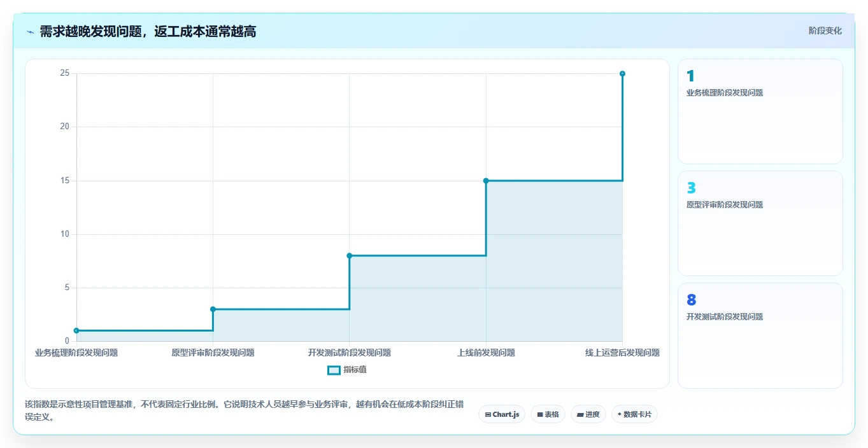Image resolution: width=868 pixels, height=448 pixels.
Task: Click the x-axis label 业务梳理阶段发现问题
Action: 76,353
